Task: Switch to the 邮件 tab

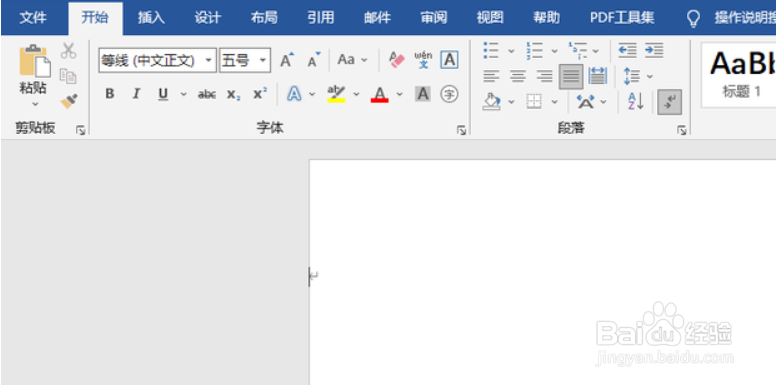Action: [x=377, y=18]
